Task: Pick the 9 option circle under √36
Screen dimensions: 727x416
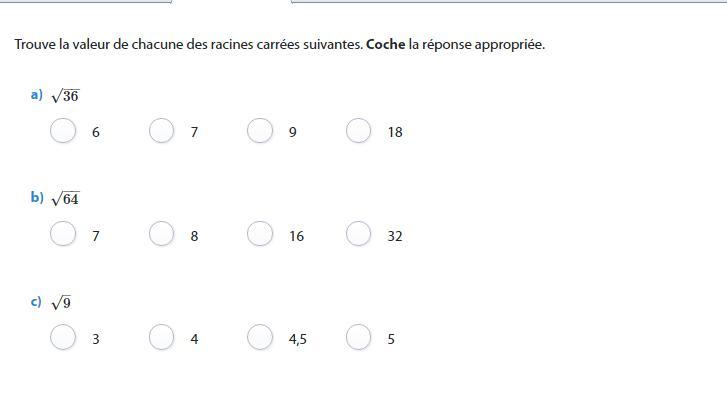Action: (260, 130)
